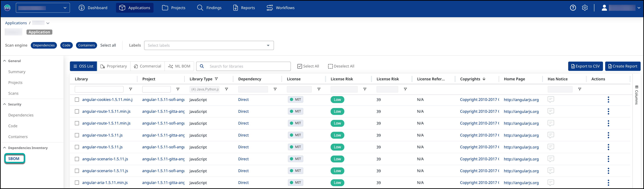Collapse the General sidebar section
The width and height of the screenshot is (644, 189).
5,61
